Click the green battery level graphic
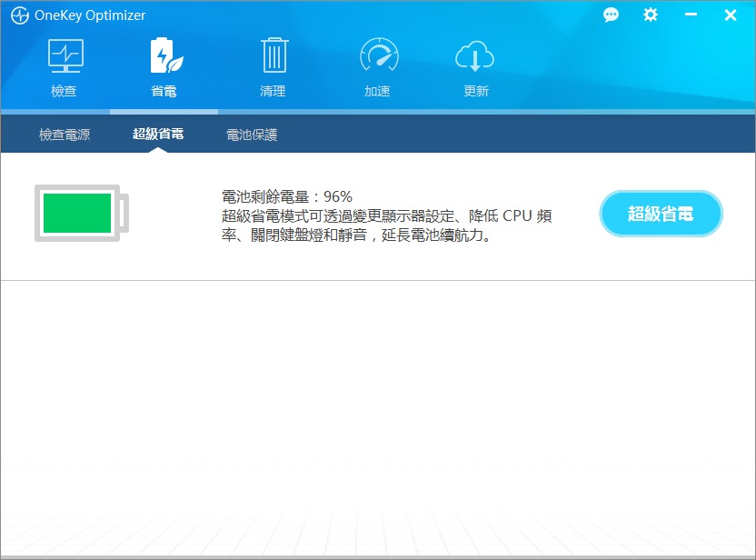Image resolution: width=756 pixels, height=560 pixels. [x=82, y=213]
